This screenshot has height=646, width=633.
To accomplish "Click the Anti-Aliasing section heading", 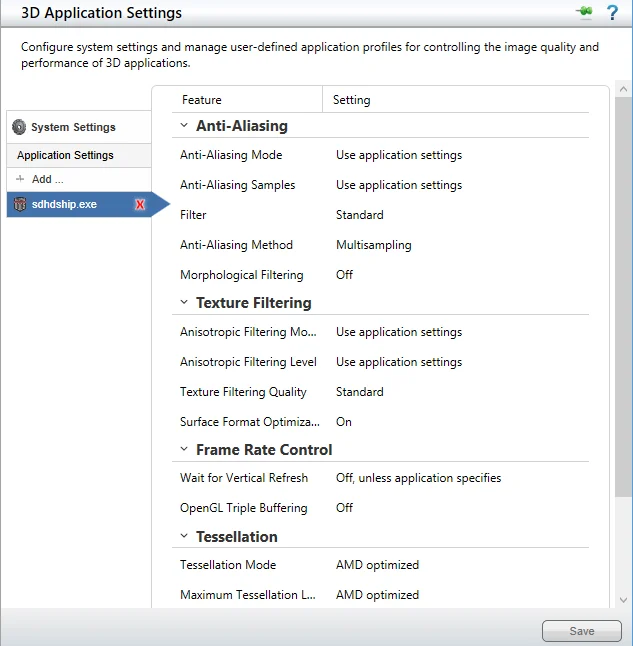I will click(x=242, y=126).
